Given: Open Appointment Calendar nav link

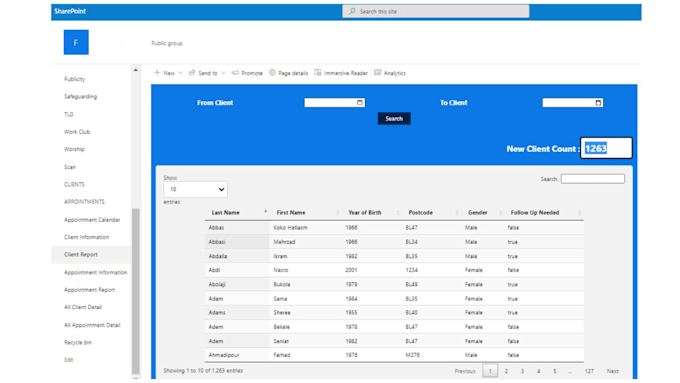Looking at the screenshot, I should pyautogui.click(x=92, y=220).
